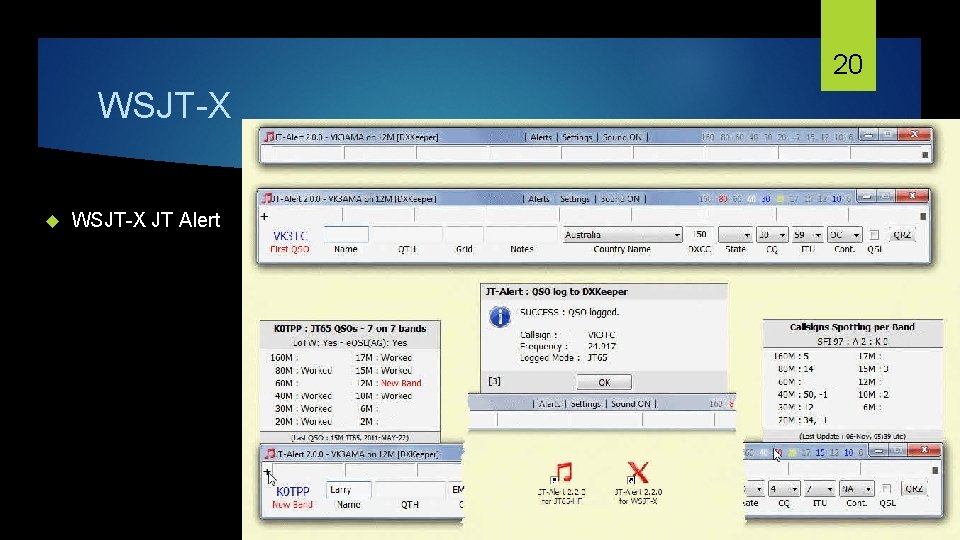Click OK in the QSO log dialog

604,382
